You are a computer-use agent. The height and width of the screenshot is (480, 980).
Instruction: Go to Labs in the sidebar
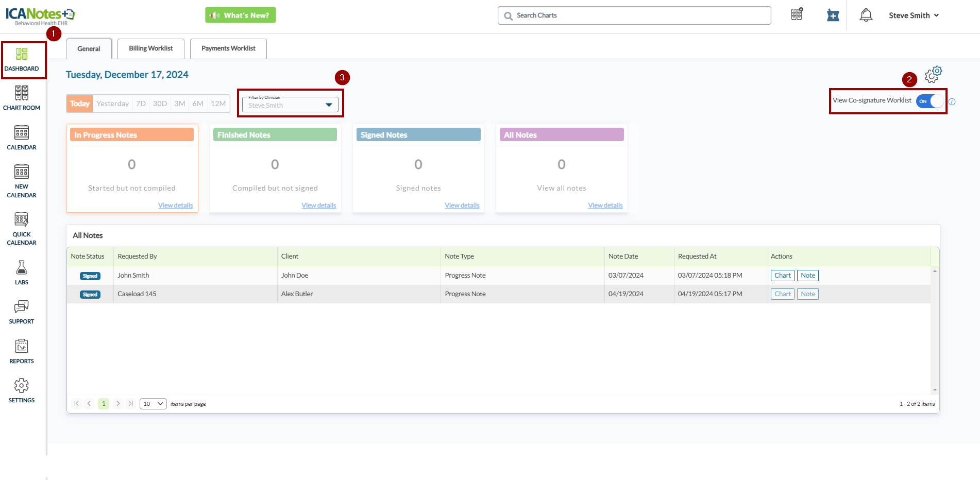click(x=21, y=272)
